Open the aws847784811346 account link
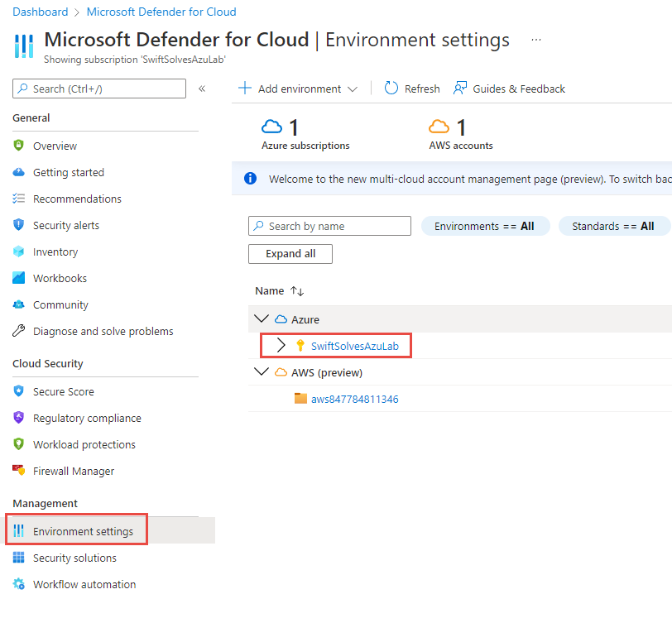 354,399
